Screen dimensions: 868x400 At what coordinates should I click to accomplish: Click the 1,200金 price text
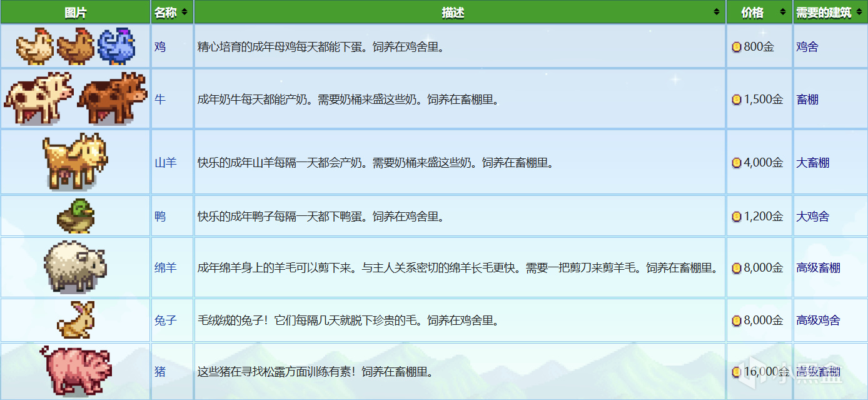point(764,217)
